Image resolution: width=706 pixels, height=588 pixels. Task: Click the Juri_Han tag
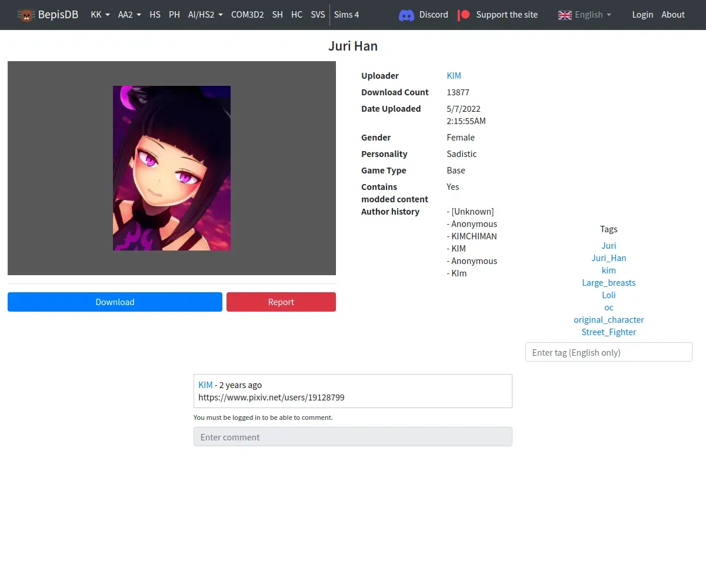[609, 258]
